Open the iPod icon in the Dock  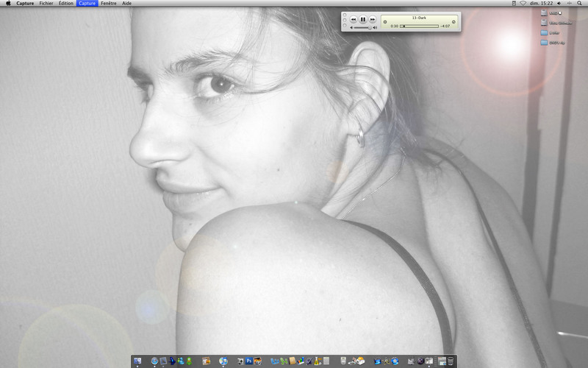343,361
